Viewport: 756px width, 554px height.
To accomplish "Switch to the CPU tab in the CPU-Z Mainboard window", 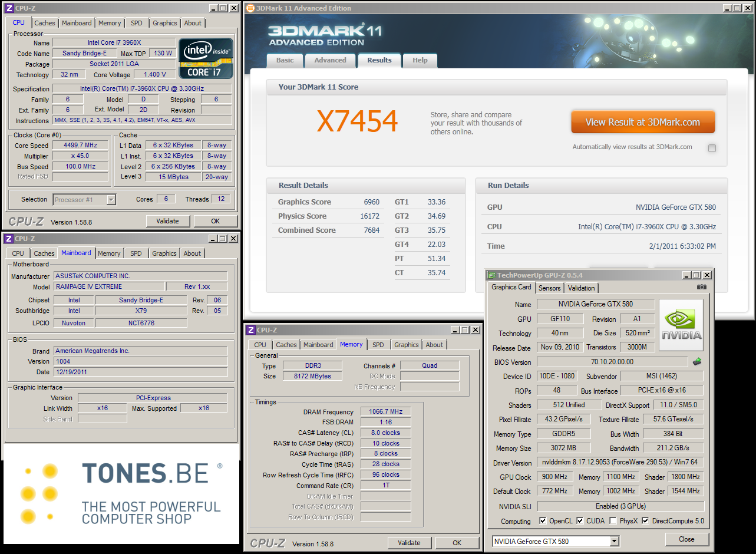I will 18,253.
